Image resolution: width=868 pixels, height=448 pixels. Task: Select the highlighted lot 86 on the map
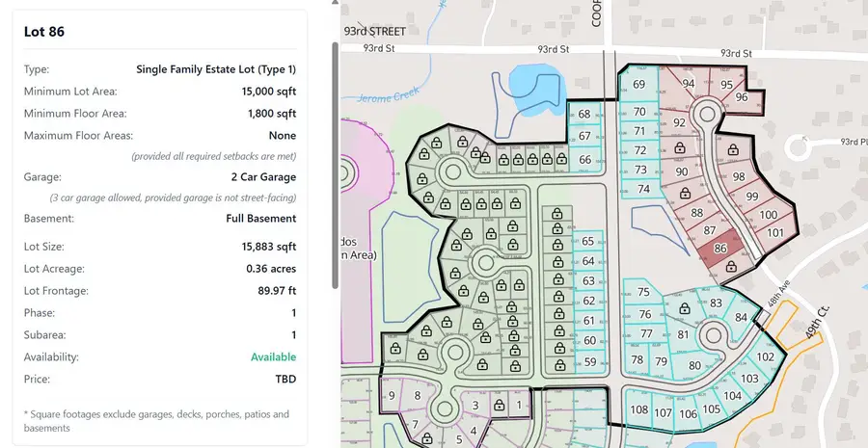point(719,249)
